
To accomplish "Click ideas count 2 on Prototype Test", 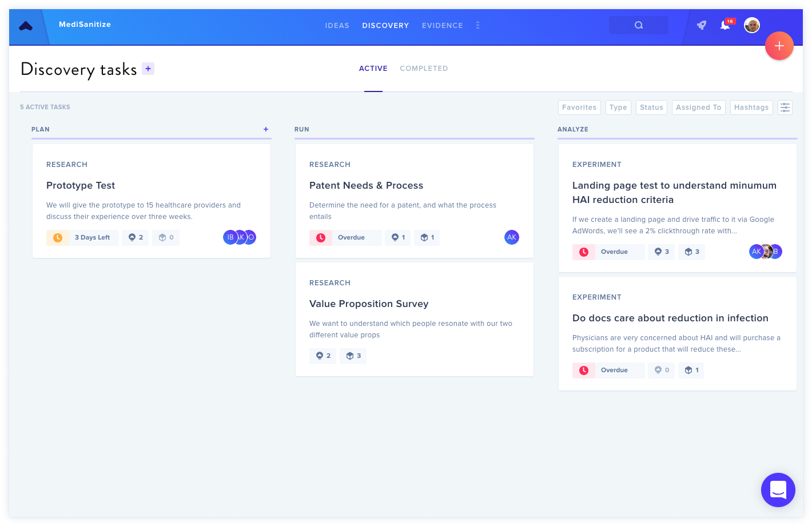I will point(136,237).
